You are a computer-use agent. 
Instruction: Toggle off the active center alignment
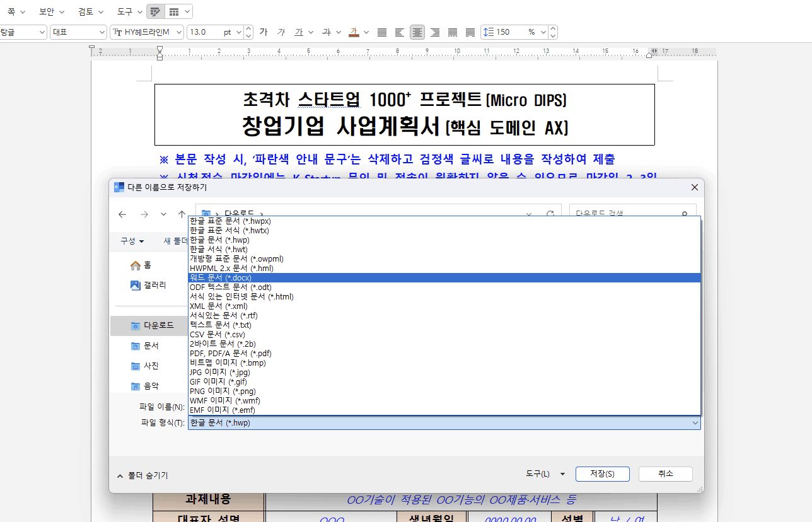pyautogui.click(x=417, y=32)
